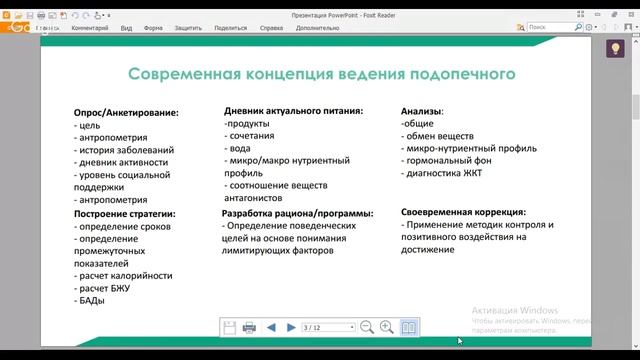
Task: Click the Zoom Out magnifier icon
Action: coord(367,327)
